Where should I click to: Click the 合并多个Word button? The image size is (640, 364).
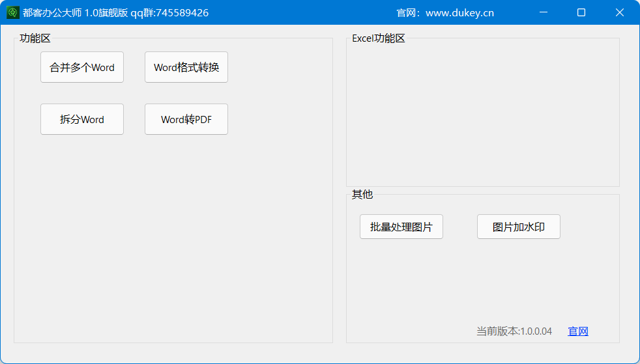[x=82, y=67]
